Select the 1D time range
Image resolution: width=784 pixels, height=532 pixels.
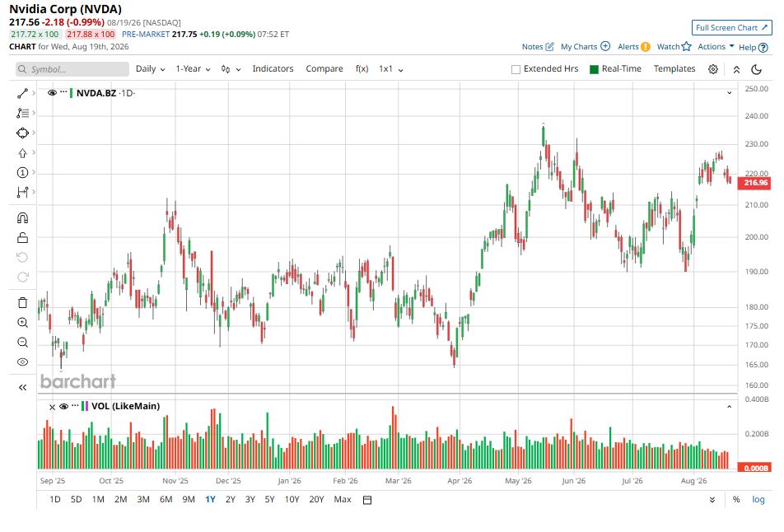click(x=54, y=499)
